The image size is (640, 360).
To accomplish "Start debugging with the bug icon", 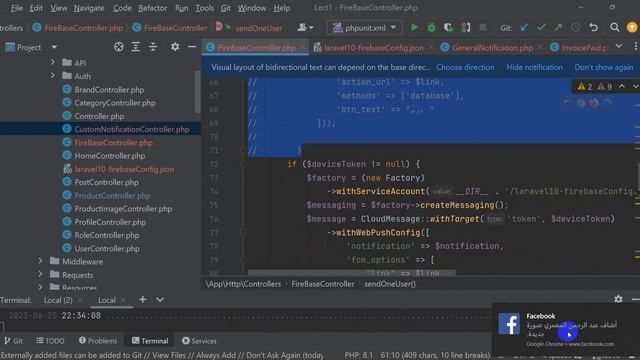I will pos(431,28).
